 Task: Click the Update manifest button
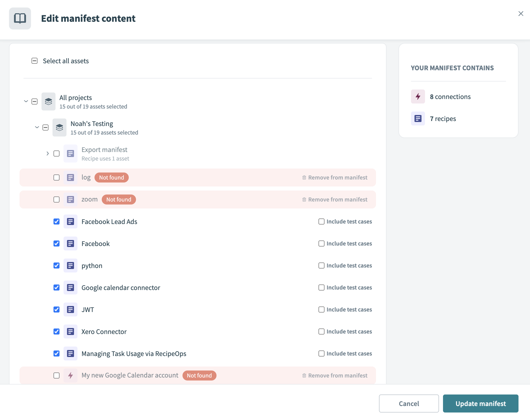click(x=480, y=403)
